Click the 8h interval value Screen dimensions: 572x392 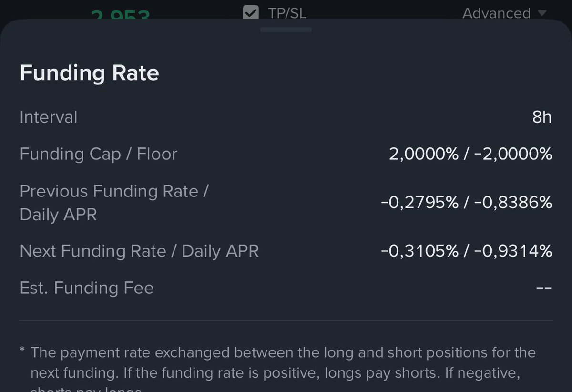pyautogui.click(x=542, y=117)
